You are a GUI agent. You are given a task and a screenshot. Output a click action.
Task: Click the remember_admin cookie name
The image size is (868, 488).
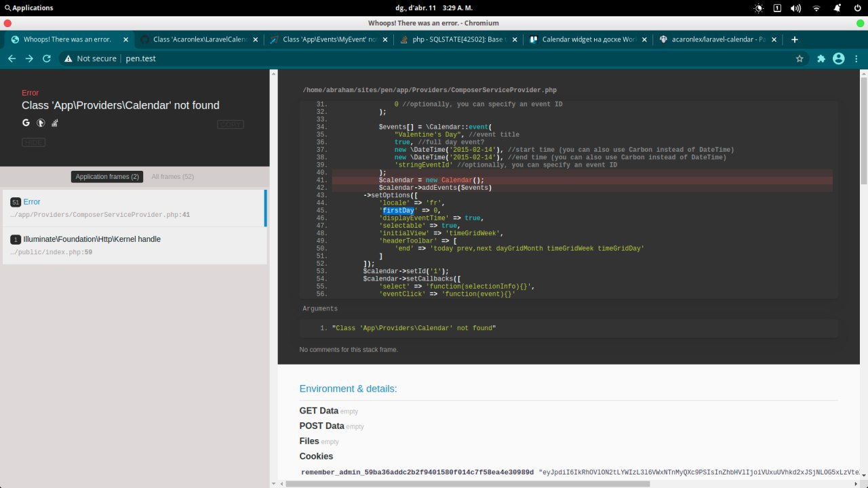[x=418, y=472]
